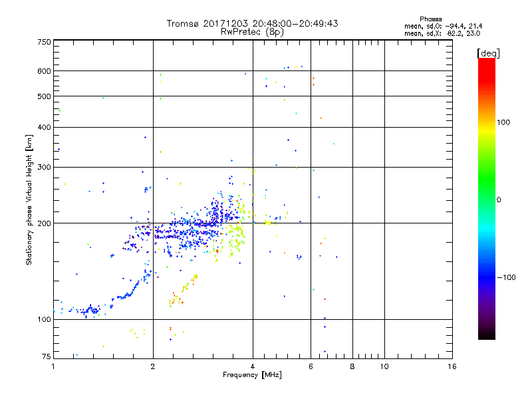Click the y-axis label '600'
Image resolution: width=532 pixels, height=399 pixels.
pyautogui.click(x=44, y=71)
